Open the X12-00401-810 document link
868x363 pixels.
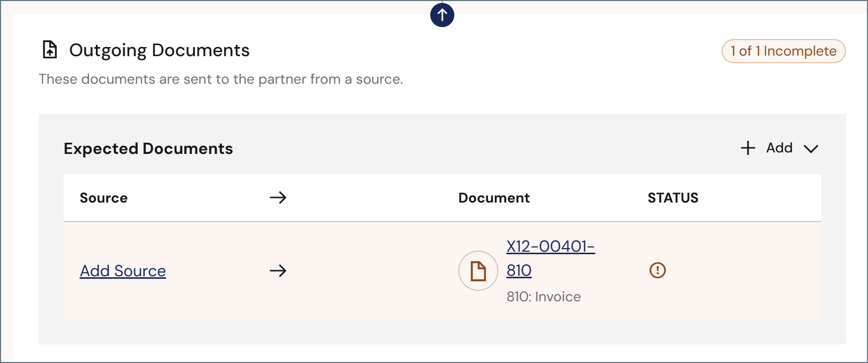click(550, 258)
